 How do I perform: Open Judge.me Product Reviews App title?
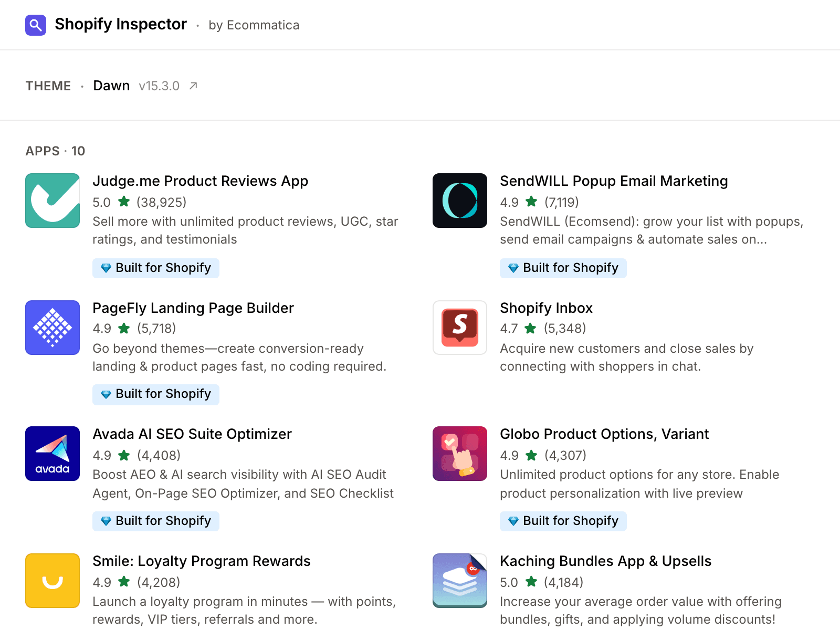coord(200,181)
